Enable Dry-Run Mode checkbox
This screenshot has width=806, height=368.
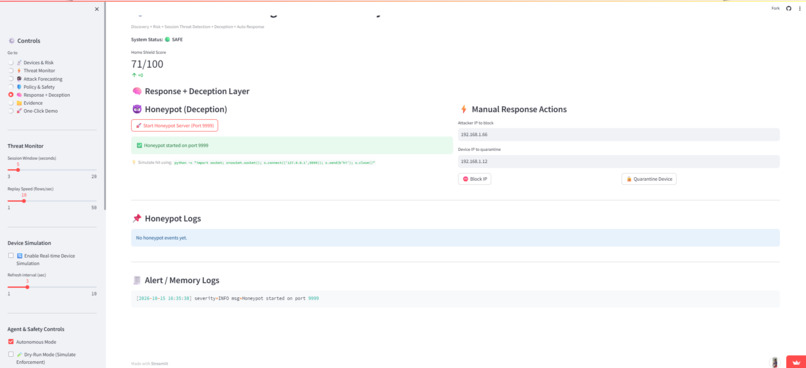click(11, 354)
